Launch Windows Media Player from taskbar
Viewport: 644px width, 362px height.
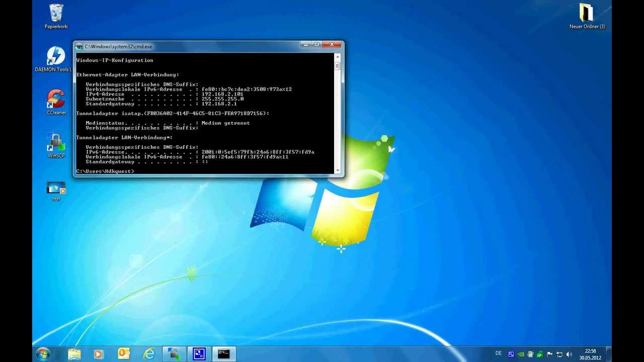tap(99, 354)
